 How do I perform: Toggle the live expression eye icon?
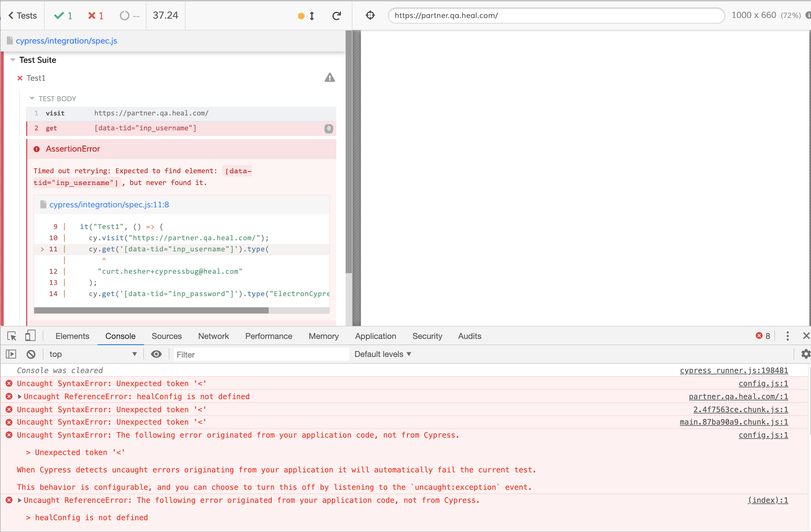click(x=156, y=354)
